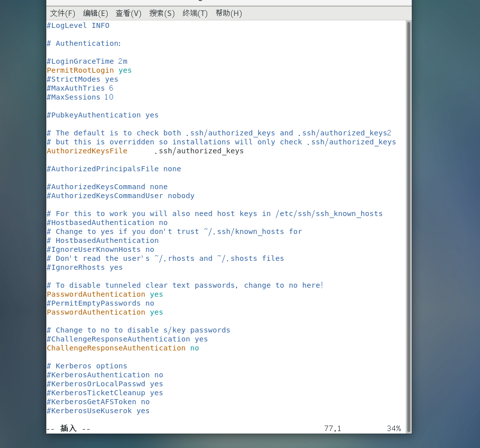
Task: Open the 终端(T) menu
Action: coord(195,13)
